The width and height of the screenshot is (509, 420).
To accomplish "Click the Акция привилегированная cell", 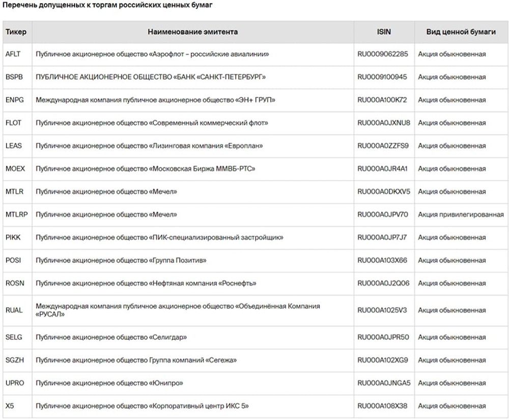I will click(x=461, y=214).
